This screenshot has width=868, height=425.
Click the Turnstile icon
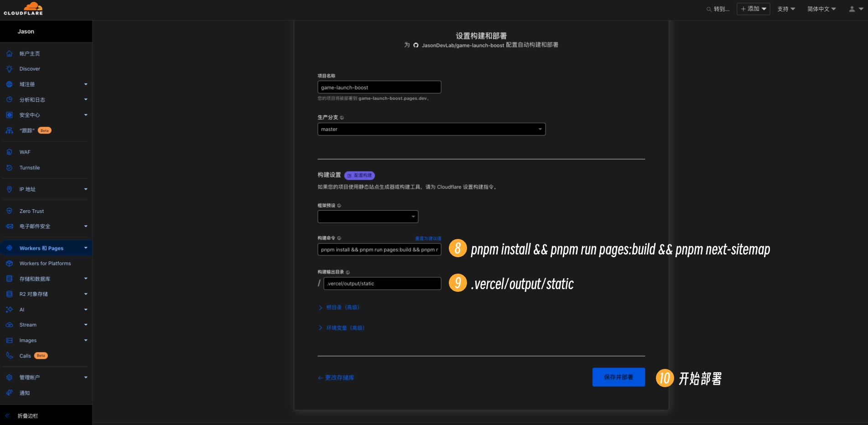click(x=9, y=168)
